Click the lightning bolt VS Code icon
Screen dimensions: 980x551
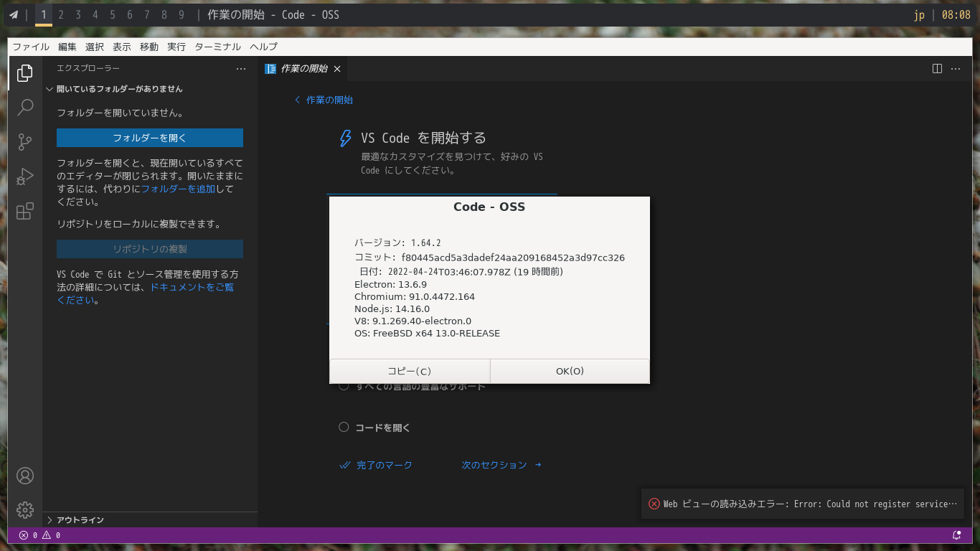345,138
